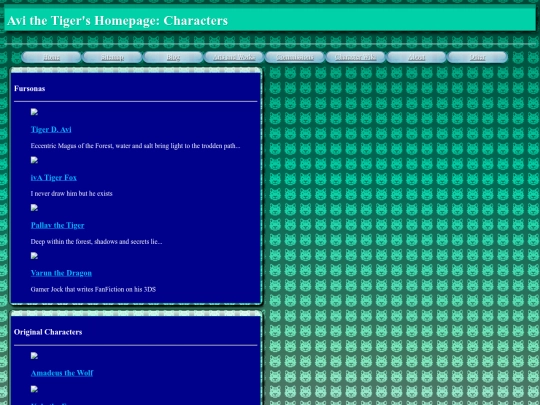This screenshot has height=405, width=540.
Task: Open Arts and Works section
Action: click(234, 57)
